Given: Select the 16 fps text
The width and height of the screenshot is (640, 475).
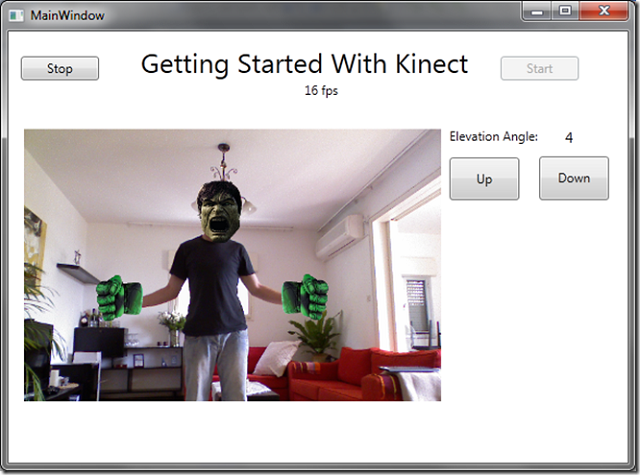Looking at the screenshot, I should 321,90.
